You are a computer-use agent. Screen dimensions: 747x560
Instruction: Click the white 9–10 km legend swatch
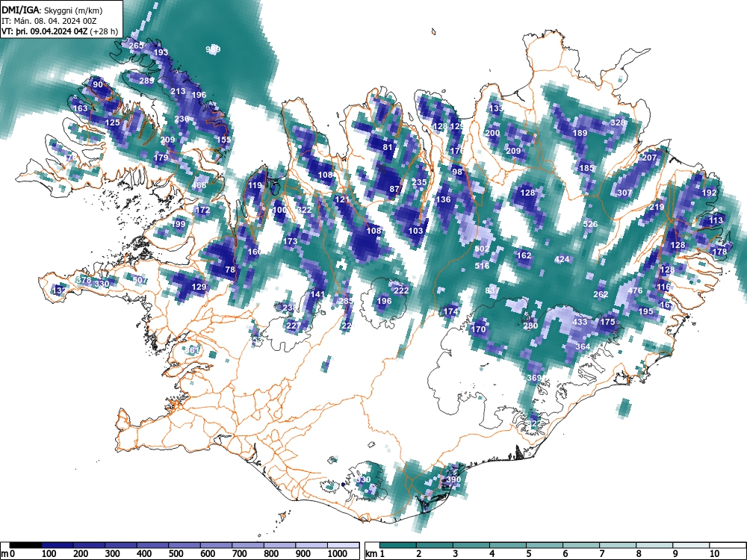pos(691,545)
